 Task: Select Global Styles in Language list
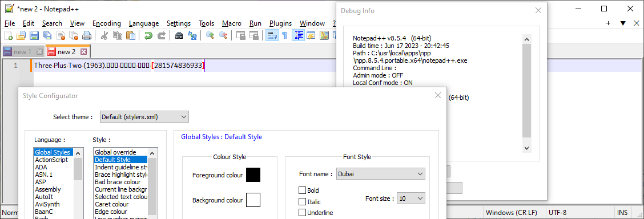coord(54,152)
